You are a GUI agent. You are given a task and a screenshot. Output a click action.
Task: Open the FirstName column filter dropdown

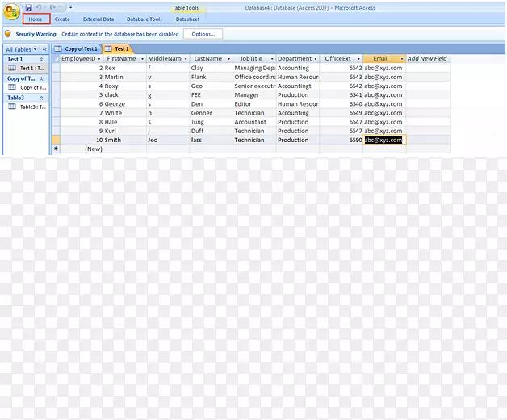coord(142,59)
